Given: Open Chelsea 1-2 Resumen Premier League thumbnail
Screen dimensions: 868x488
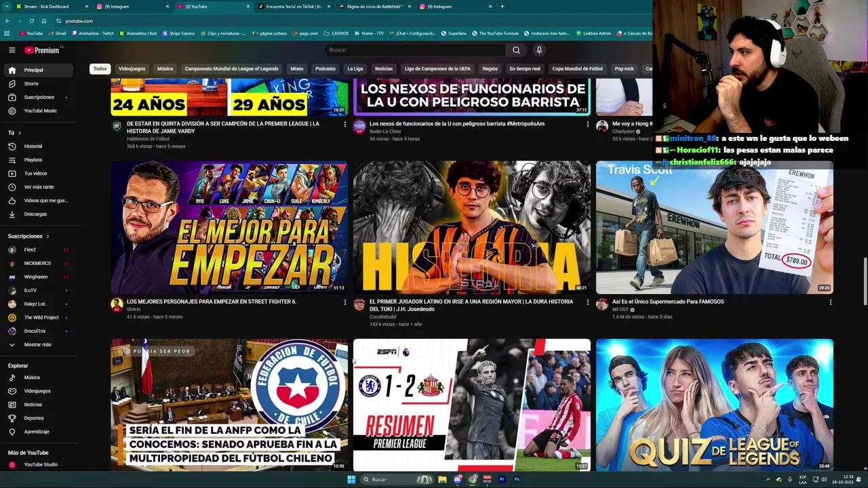Looking at the screenshot, I should pos(472,405).
